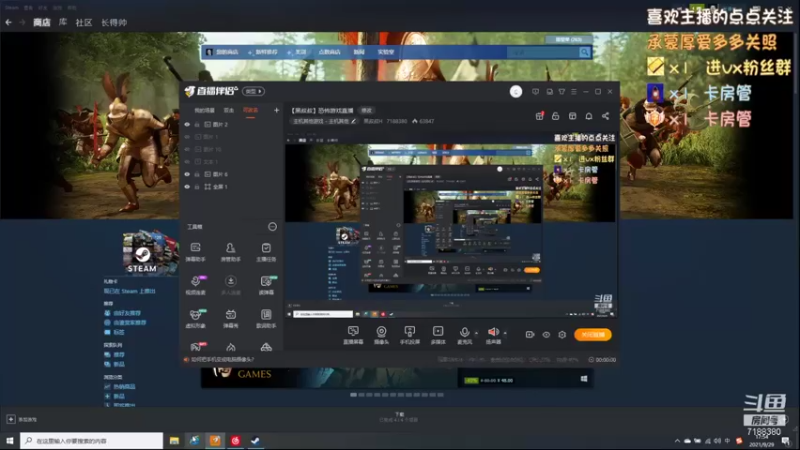Click the share icon in stream header

[606, 116]
